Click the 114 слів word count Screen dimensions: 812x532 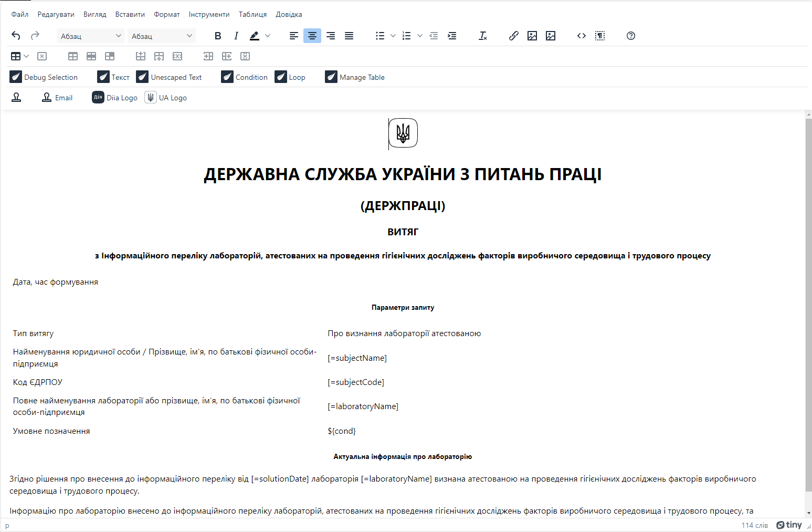click(755, 525)
